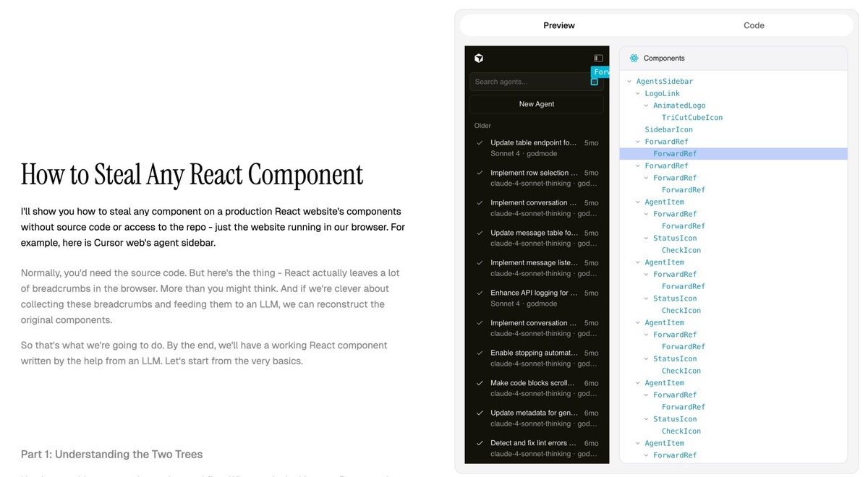Screen dimensions: 868x477
Task: Collapse the AgentsSidebar tree node chevron
Action: point(629,82)
